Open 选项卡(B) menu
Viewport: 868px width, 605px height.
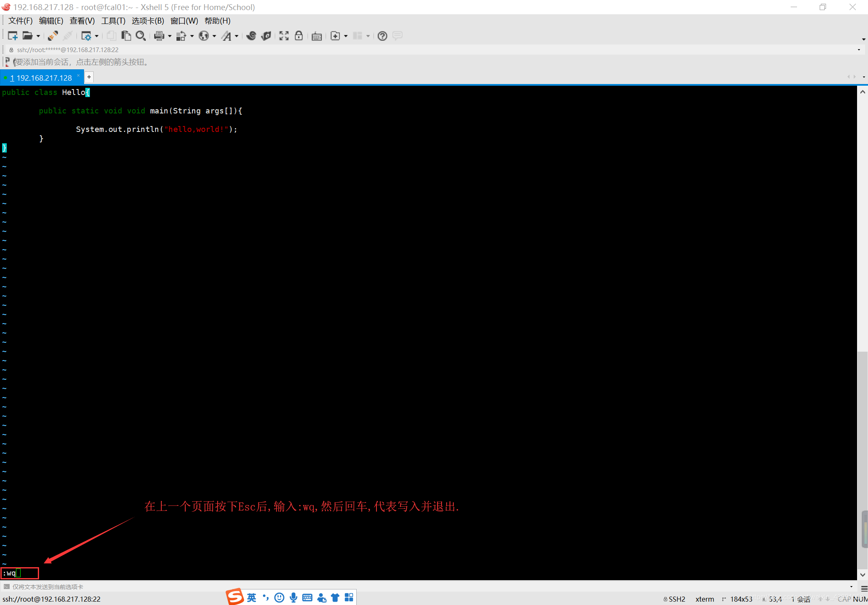[147, 21]
